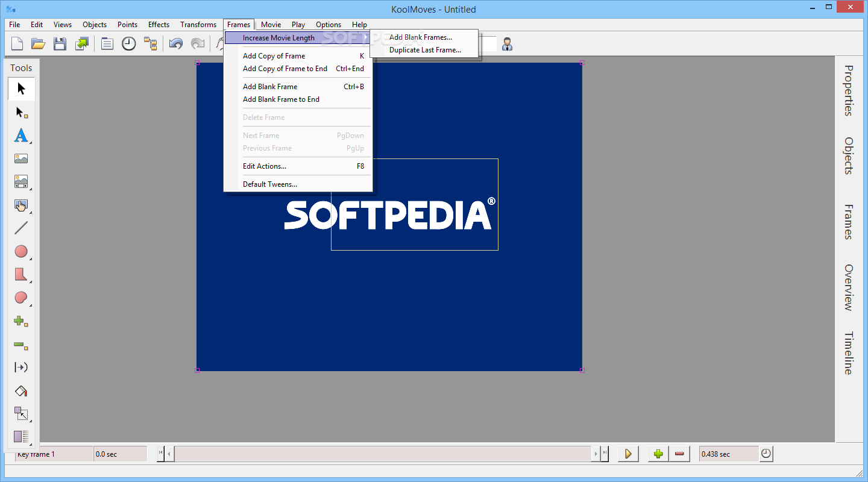Screen dimensions: 868x482
Task: Open the Objects menu
Action: coord(95,25)
